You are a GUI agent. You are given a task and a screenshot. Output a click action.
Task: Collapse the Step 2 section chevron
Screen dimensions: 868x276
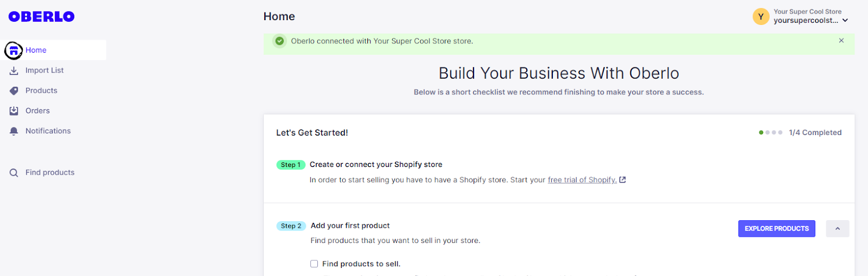(838, 229)
